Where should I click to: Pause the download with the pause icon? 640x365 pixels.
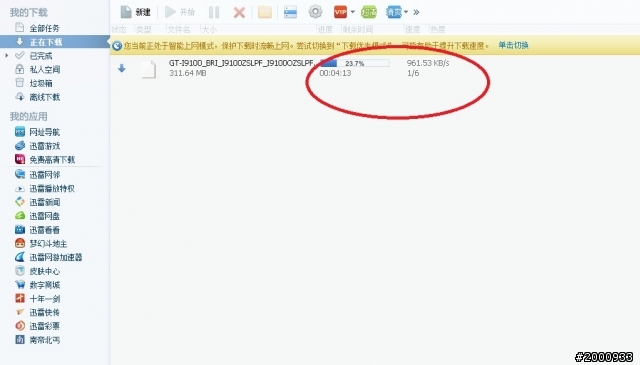tap(214, 12)
